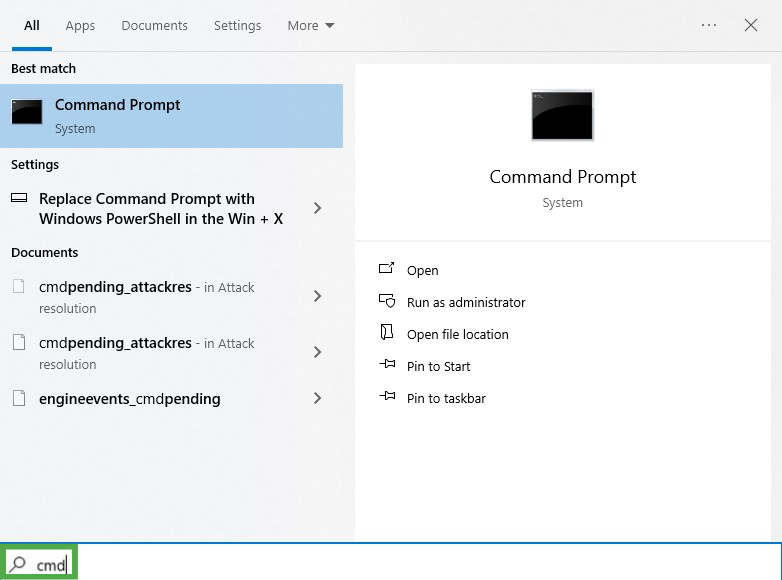The image size is (782, 580).
Task: Click the Open action icon
Action: point(387,268)
